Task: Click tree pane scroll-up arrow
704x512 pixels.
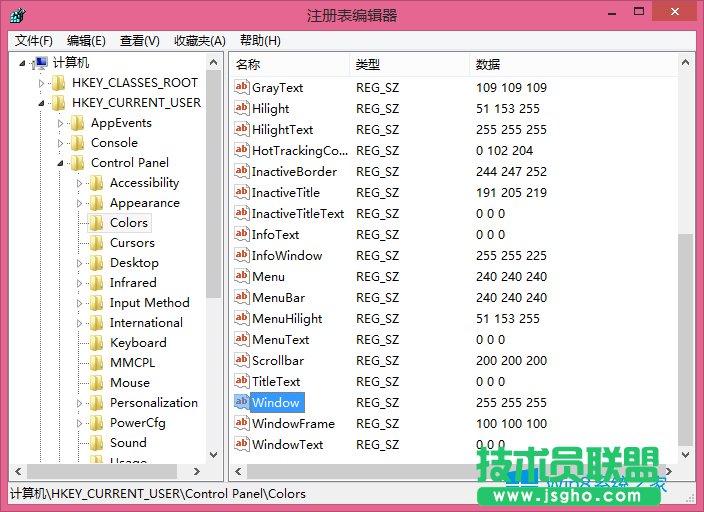Action: pos(214,62)
